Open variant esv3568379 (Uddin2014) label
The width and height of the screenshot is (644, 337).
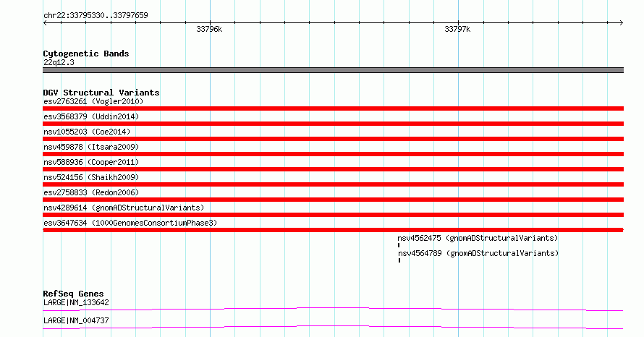[91, 116]
